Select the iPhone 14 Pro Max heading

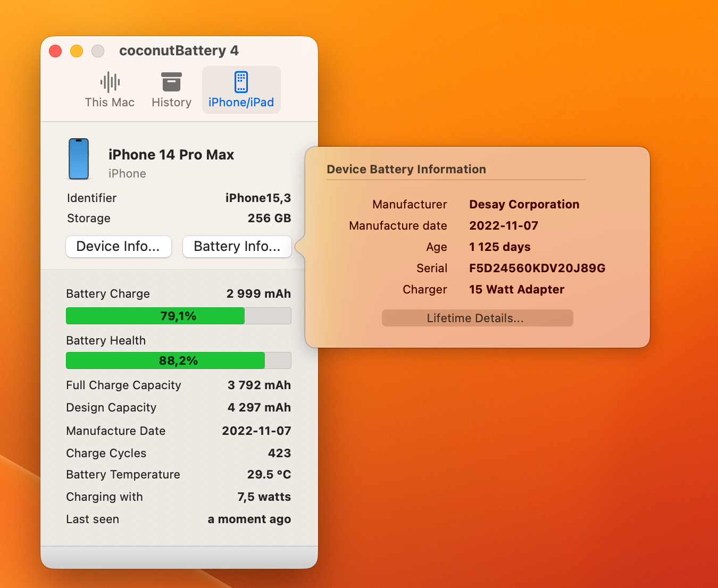[x=171, y=155]
